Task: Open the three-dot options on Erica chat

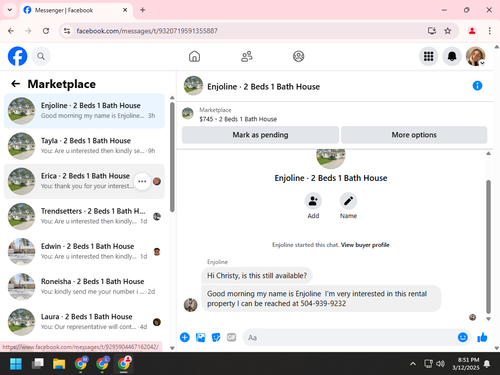Action: [x=142, y=181]
